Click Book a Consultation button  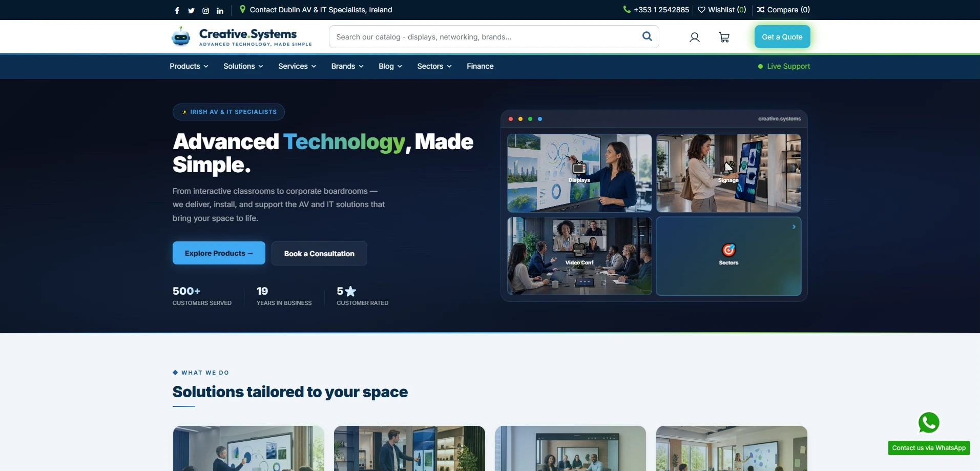(x=319, y=254)
